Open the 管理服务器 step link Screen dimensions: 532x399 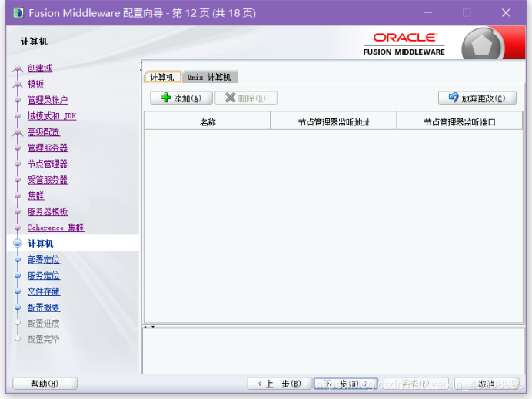pyautogui.click(x=48, y=148)
